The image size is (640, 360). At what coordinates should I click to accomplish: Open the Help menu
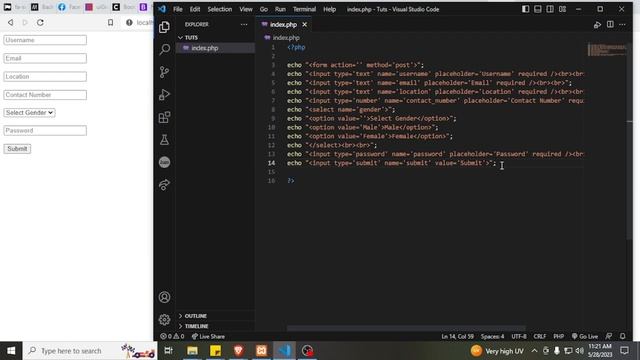pyautogui.click(x=329, y=9)
